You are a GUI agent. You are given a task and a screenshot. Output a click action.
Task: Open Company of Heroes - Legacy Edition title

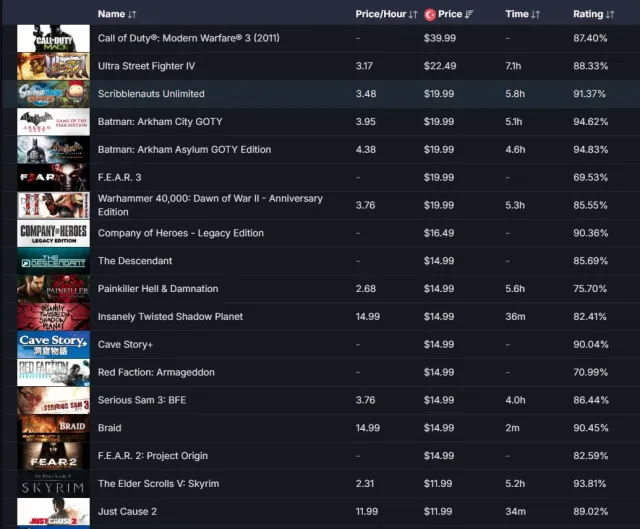pyautogui.click(x=181, y=233)
